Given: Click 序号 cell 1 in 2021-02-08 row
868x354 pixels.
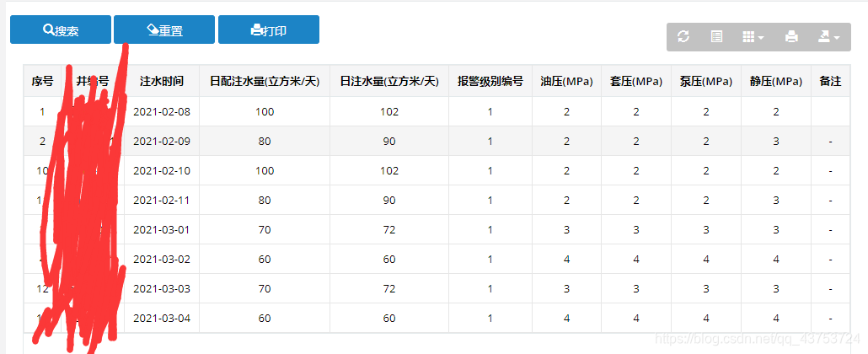Looking at the screenshot, I should (x=42, y=112).
